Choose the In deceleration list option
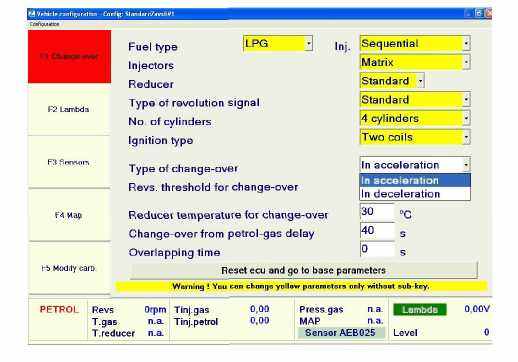The width and height of the screenshot is (518, 362). point(415,194)
